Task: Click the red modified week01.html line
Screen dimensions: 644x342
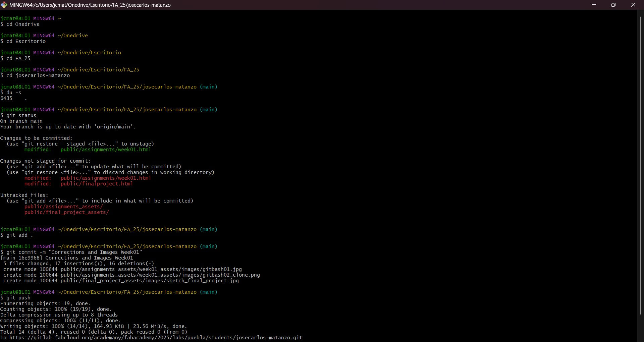Action: (88, 178)
